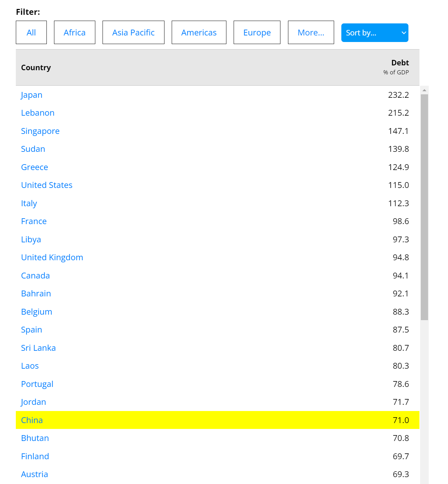
Task: Open the Austria country link
Action: [x=34, y=474]
